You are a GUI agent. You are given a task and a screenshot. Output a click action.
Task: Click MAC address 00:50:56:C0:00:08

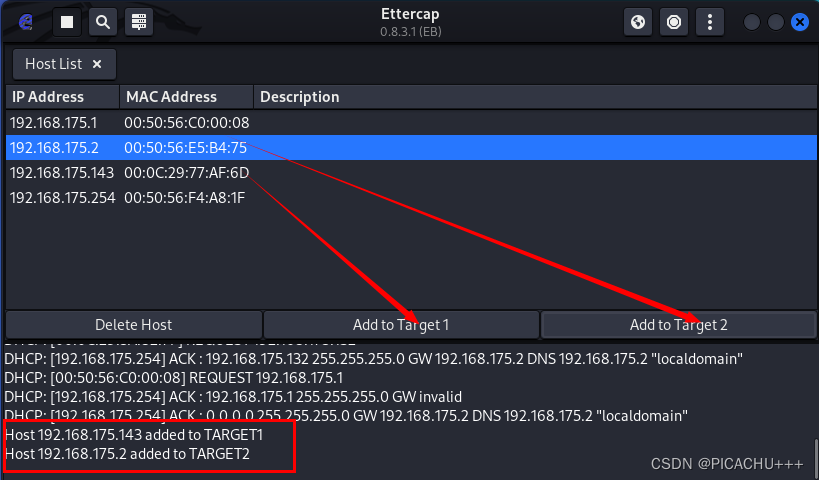[x=186, y=123]
